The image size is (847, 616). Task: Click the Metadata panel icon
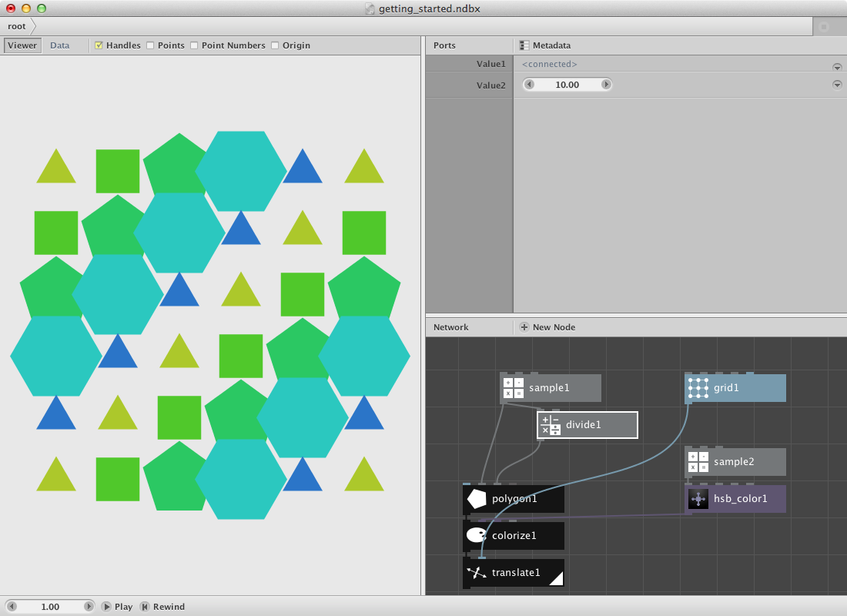(525, 45)
